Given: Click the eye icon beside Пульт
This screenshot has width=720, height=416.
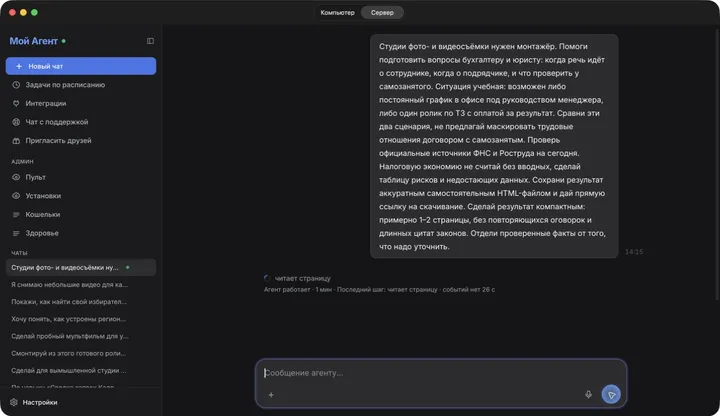Looking at the screenshot, I should pos(16,177).
